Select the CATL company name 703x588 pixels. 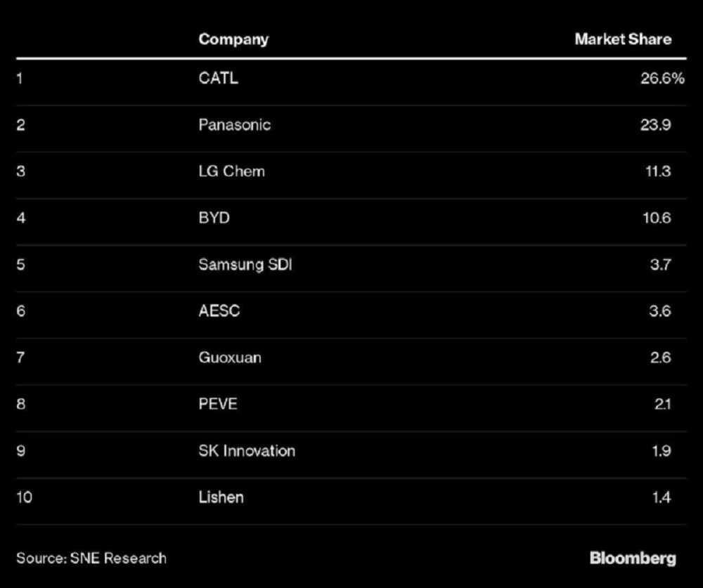219,78
